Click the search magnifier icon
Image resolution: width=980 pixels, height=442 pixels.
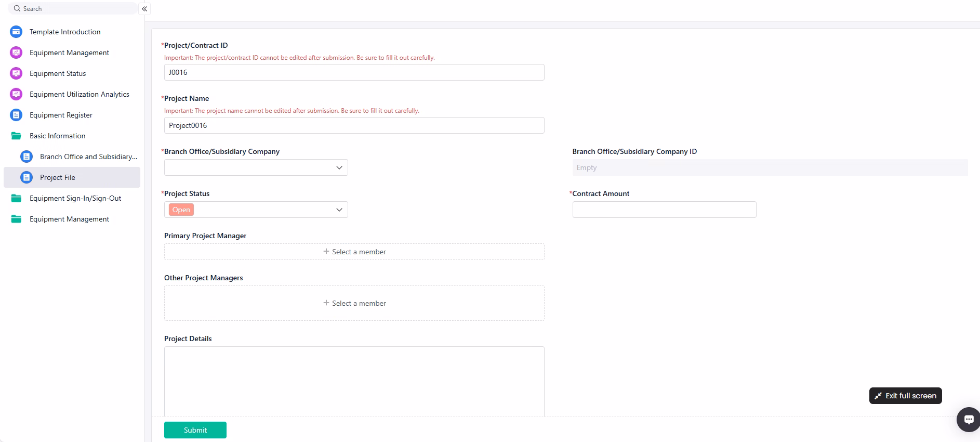point(17,9)
